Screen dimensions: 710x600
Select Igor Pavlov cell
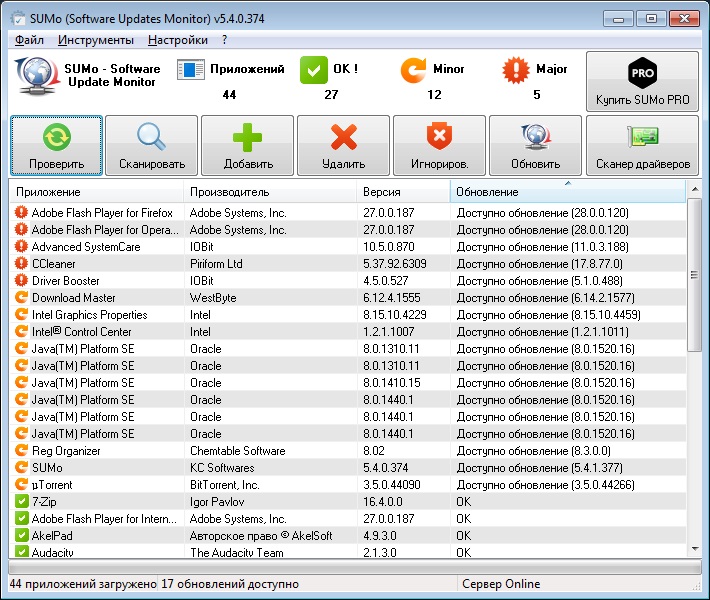(217, 502)
